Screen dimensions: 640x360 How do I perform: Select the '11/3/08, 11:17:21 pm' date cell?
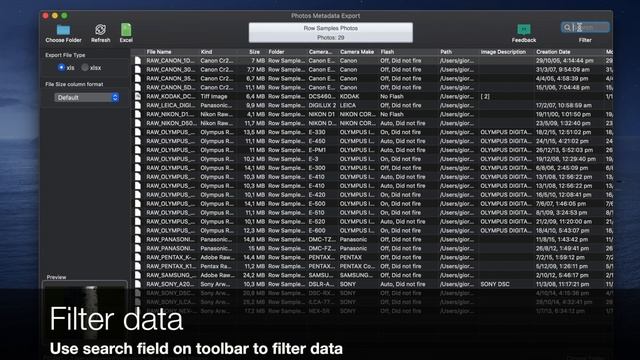(x=562, y=284)
